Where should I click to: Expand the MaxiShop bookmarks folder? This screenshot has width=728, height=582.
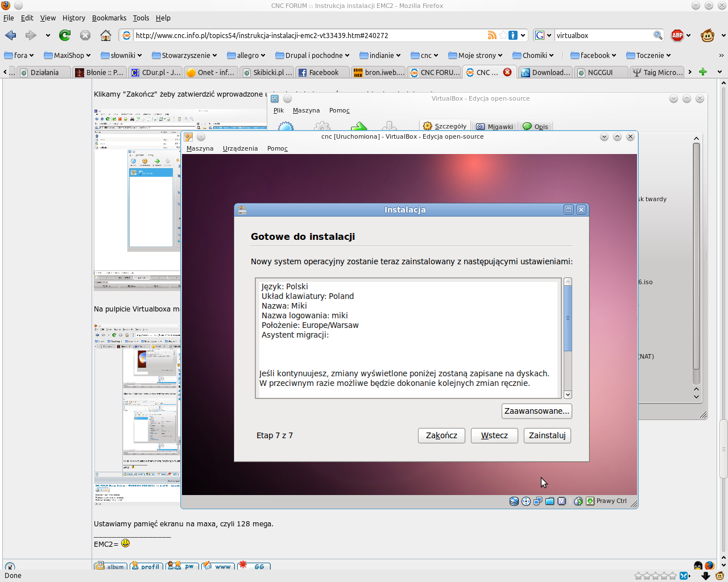[68, 55]
